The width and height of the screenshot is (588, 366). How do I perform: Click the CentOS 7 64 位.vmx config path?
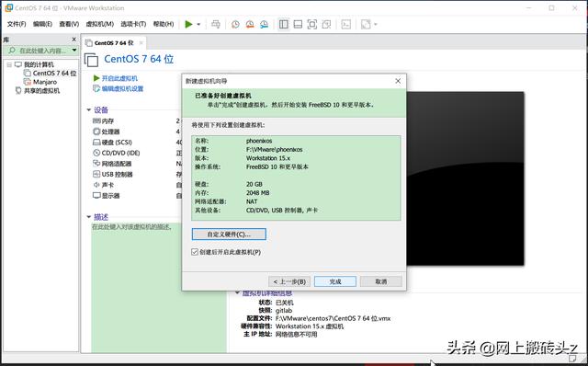click(x=333, y=319)
